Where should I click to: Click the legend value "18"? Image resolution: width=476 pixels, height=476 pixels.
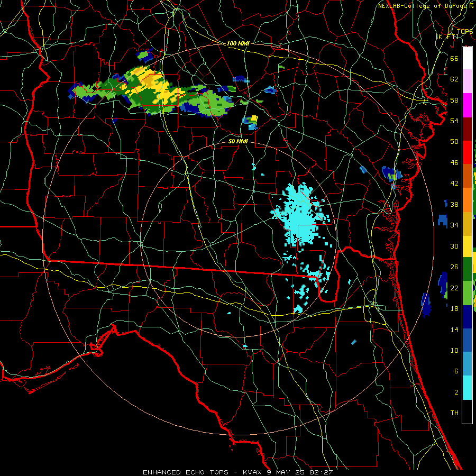click(x=454, y=309)
